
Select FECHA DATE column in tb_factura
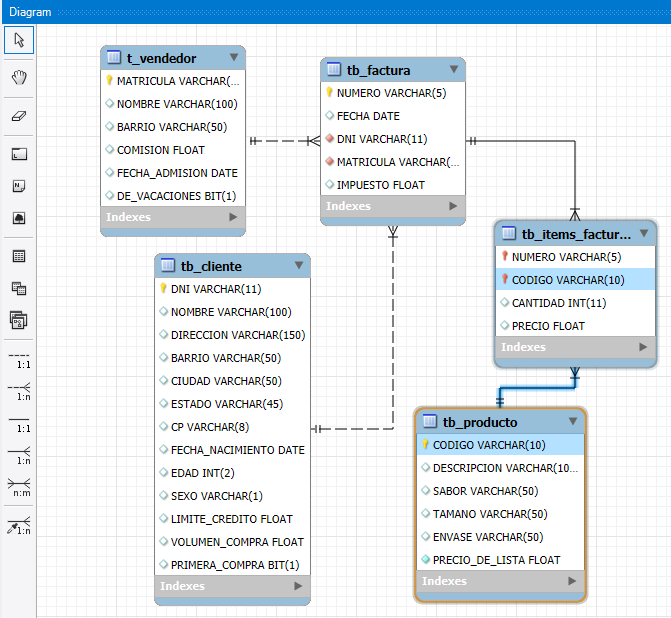point(393,116)
